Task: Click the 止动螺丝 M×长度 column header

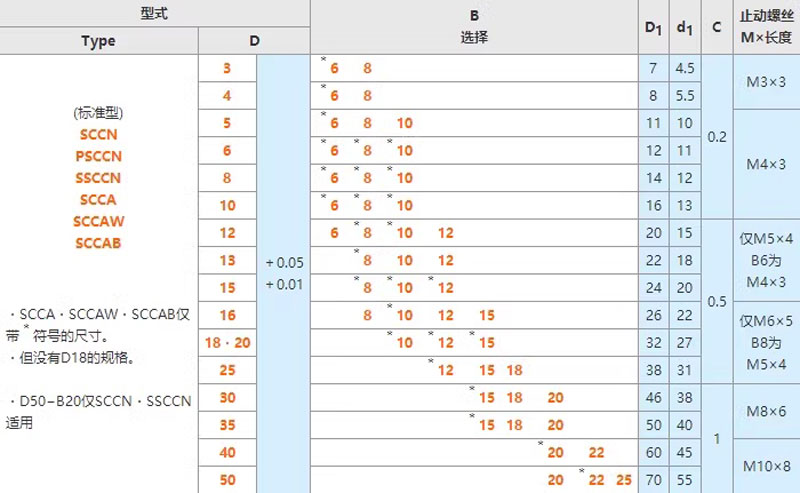Action: [765, 27]
